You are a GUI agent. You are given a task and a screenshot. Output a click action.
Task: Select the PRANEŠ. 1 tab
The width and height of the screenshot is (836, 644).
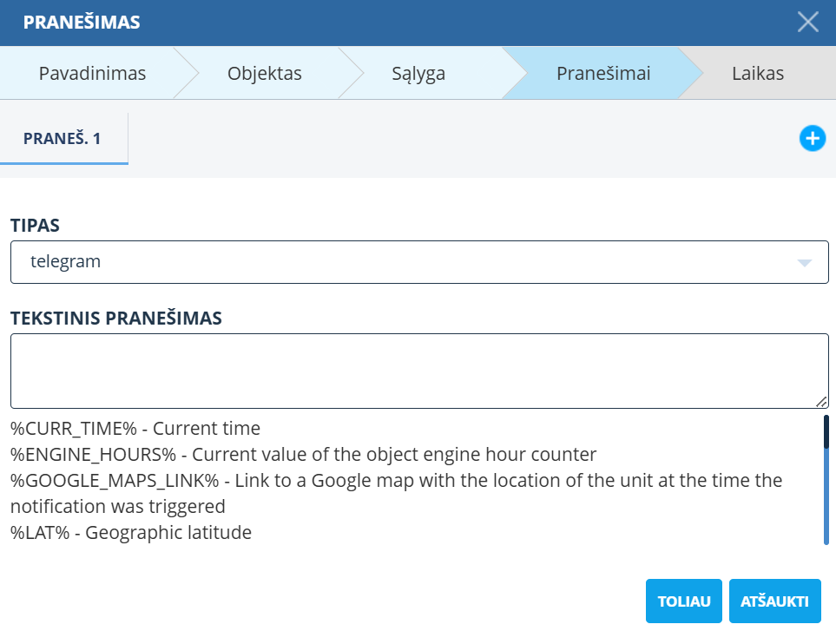pos(63,139)
